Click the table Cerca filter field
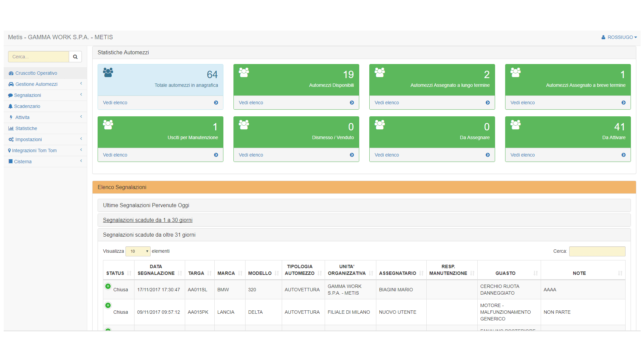This screenshot has width=644, height=362. pos(597,251)
